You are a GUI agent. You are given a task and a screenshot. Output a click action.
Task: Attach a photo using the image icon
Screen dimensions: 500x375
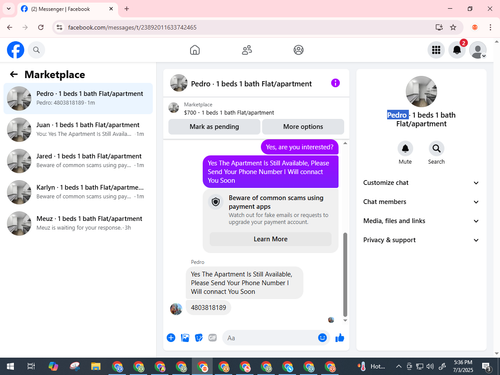[185, 338]
